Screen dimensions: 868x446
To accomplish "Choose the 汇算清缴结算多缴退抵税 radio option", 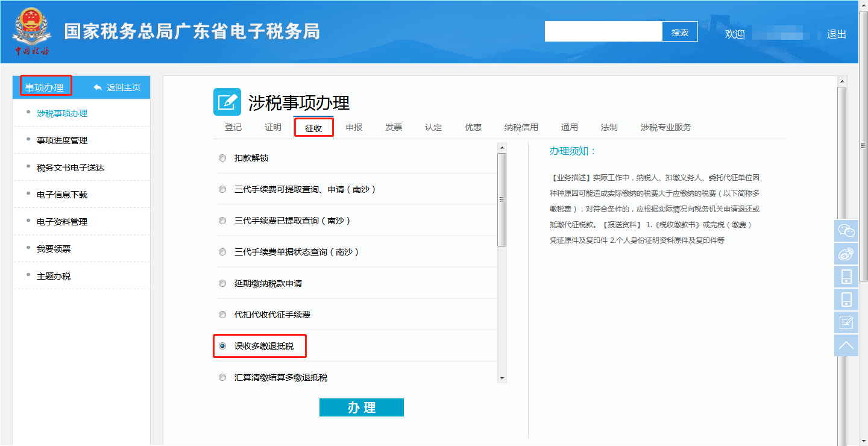I will (222, 377).
